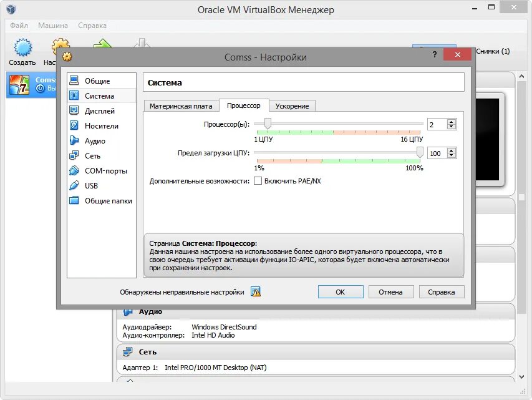532x400 pixels.
Task: Select the Носители category icon
Action: (74, 125)
